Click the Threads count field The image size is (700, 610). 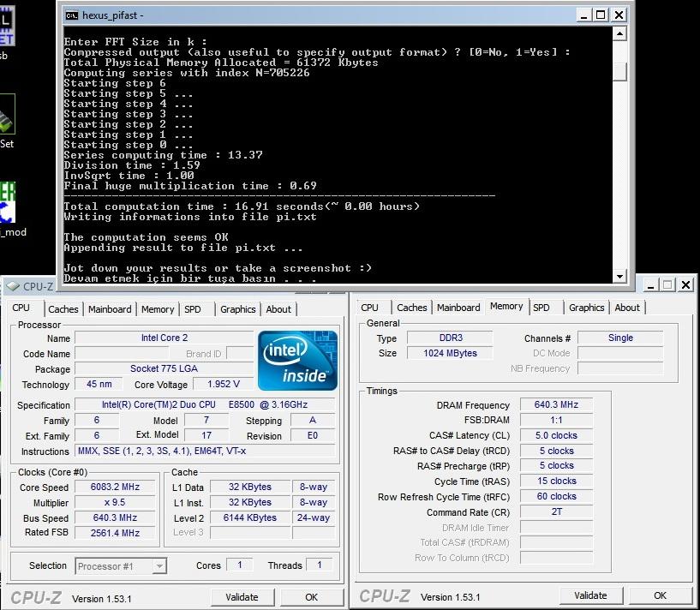[x=320, y=565]
